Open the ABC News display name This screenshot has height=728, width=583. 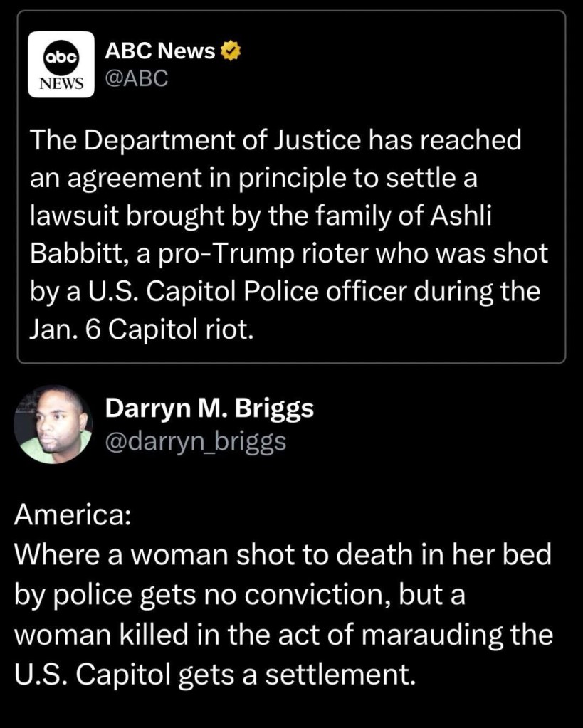[x=159, y=51]
